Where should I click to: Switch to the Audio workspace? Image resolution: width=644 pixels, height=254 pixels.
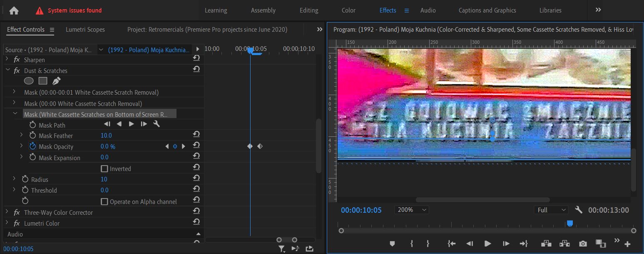[x=428, y=10]
